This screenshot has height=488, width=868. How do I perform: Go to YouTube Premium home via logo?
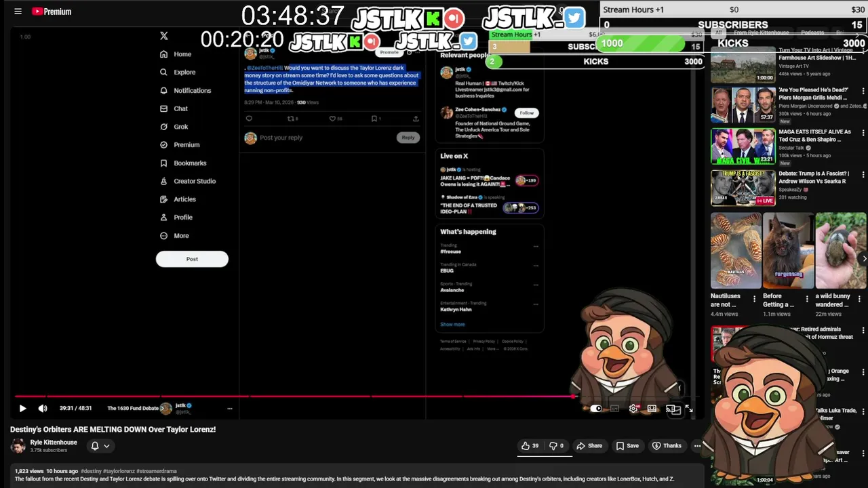[x=52, y=12]
